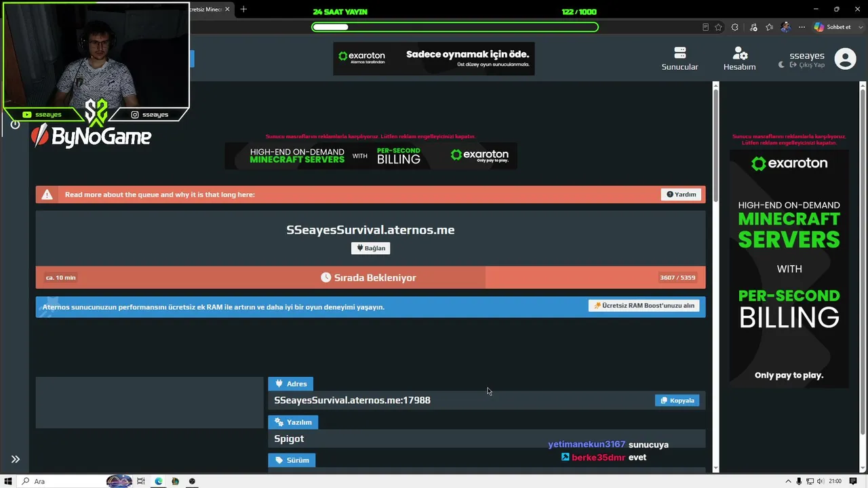
Task: Click the Bağlan connect button
Action: (x=370, y=248)
